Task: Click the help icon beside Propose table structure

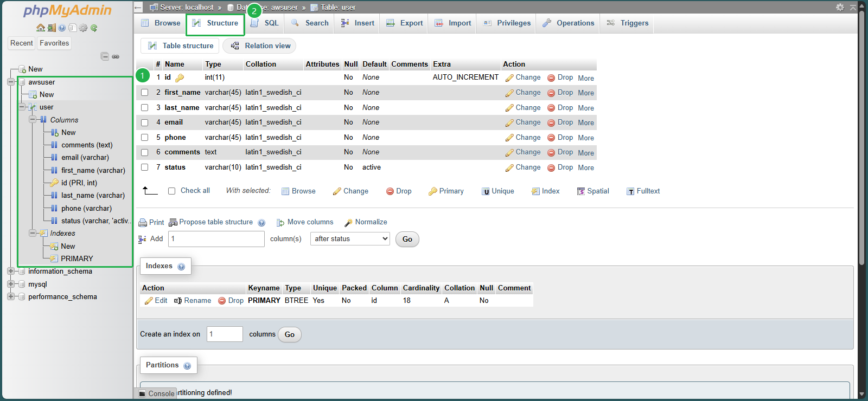Action: [x=261, y=223]
